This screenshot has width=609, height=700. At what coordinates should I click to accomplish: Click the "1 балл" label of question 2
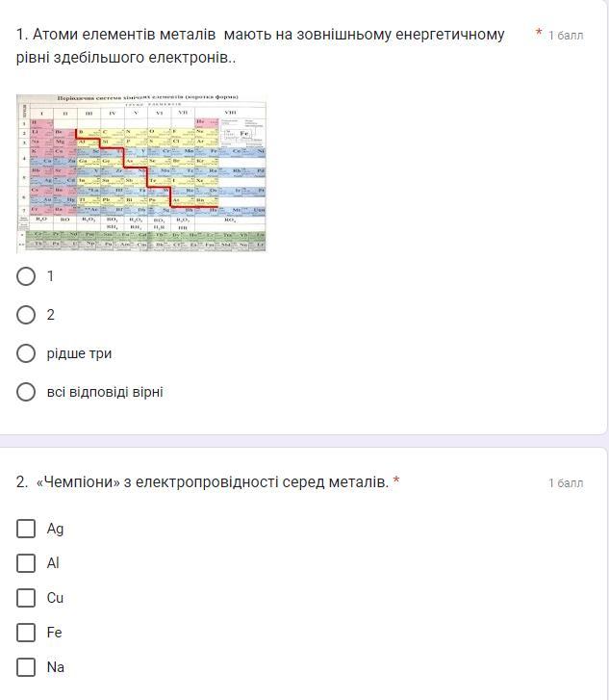tap(566, 483)
